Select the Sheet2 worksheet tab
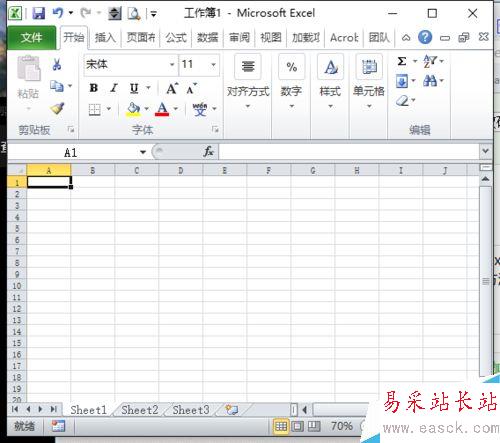The height and width of the screenshot is (443, 500). (140, 410)
